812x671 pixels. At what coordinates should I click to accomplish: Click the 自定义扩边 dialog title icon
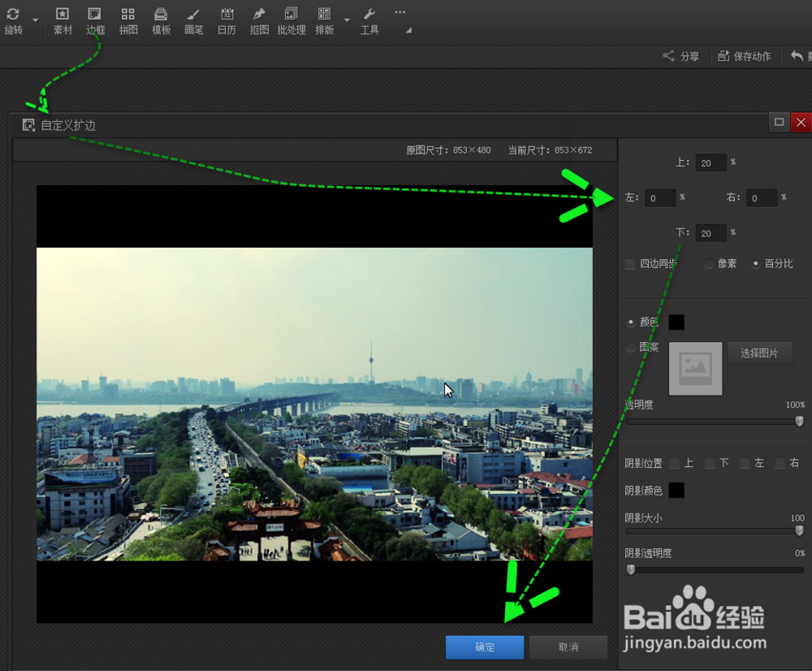pos(28,125)
